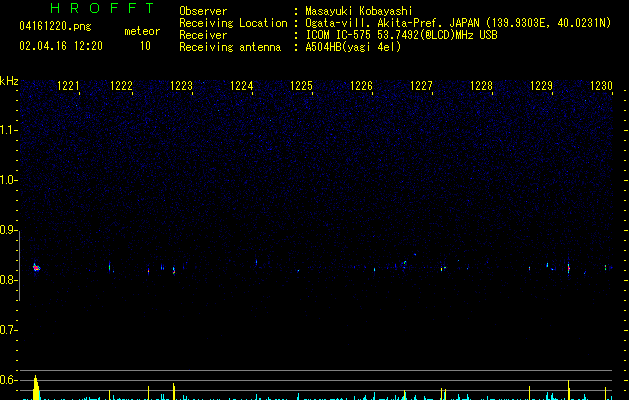The height and width of the screenshot is (400, 629).
Task: Click the 1.0 kHz axis label
Action: point(9,180)
